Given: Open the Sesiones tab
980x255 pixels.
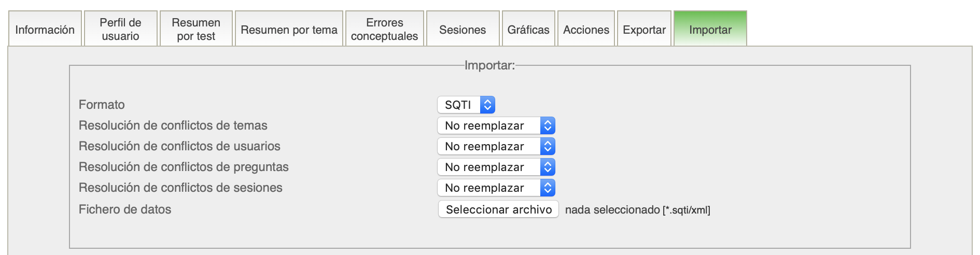Looking at the screenshot, I should click(463, 30).
